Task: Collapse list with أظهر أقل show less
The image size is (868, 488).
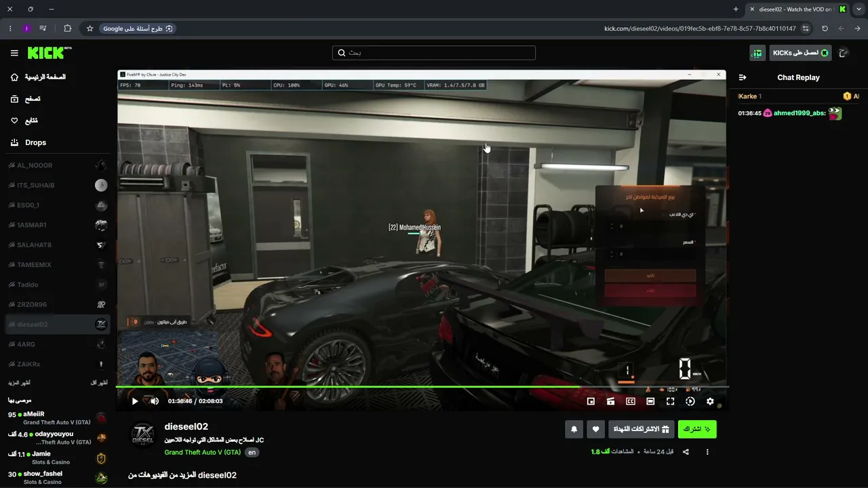Action: pos(99,383)
